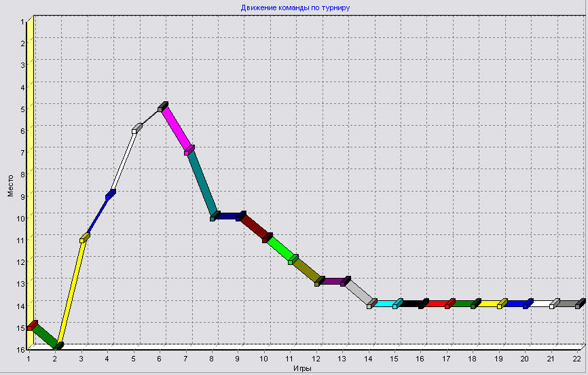
Task: Click the bright green marker at game 11
Action: pyautogui.click(x=293, y=260)
